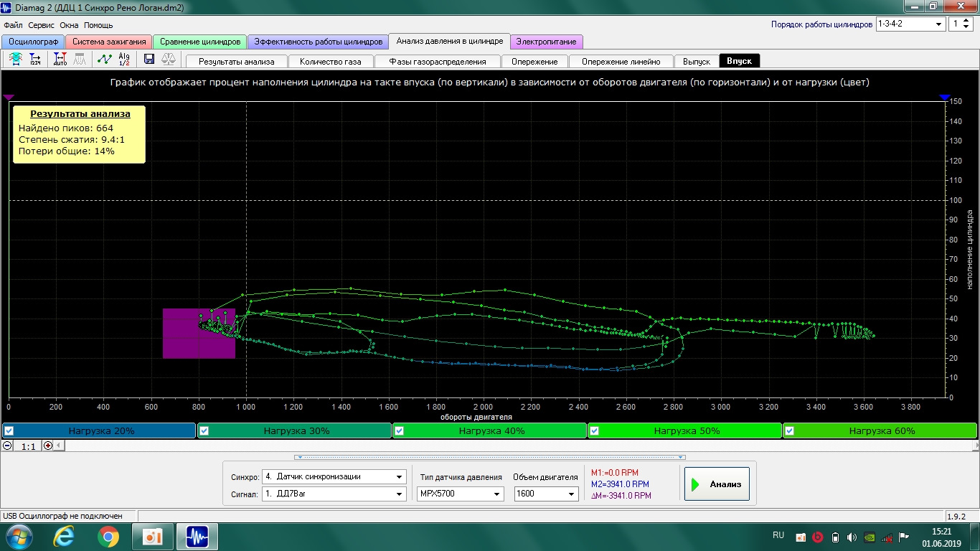
Task: Click the NVIDIA tray icon
Action: tap(869, 536)
